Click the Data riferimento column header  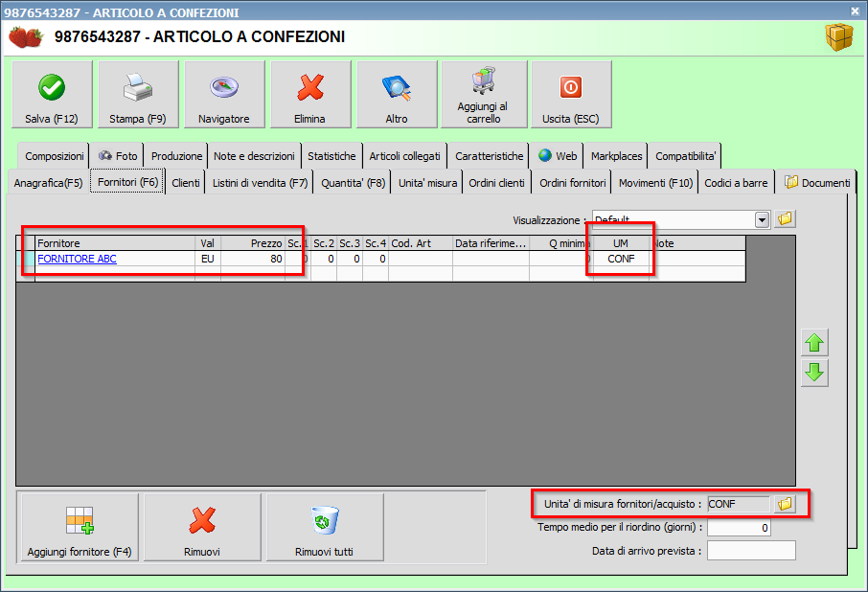491,243
